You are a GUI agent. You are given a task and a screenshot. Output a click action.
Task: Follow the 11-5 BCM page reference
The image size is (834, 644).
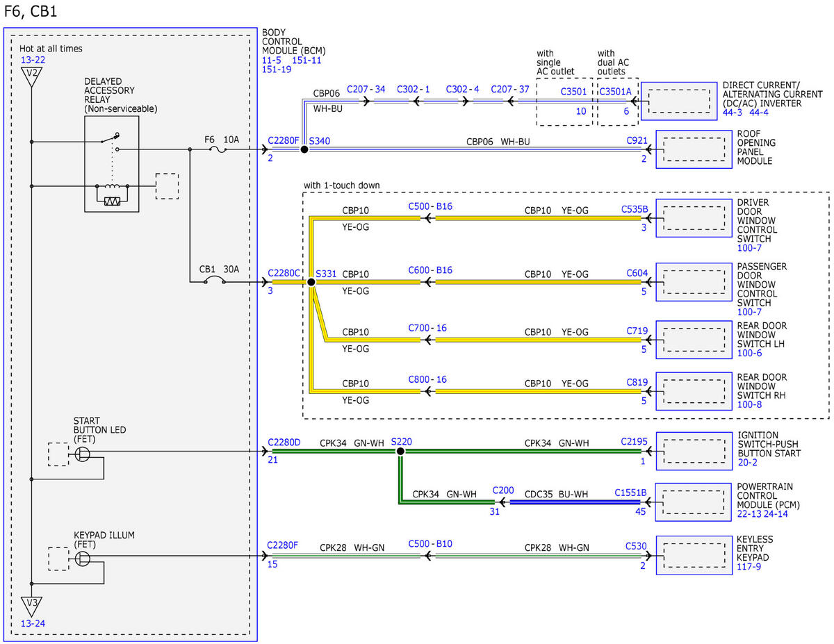[x=272, y=60]
